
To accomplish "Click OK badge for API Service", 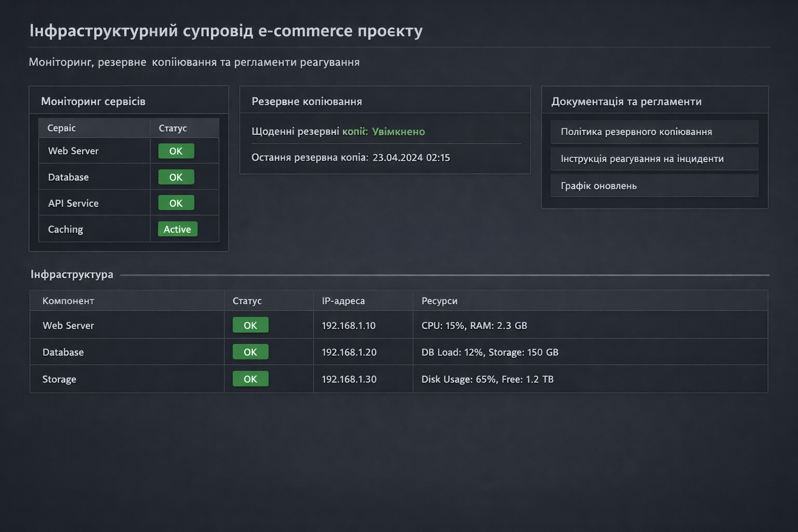I will 176,203.
